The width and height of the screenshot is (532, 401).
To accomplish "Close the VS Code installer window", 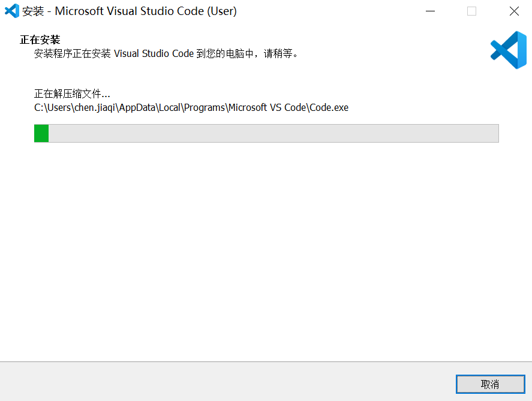I will pyautogui.click(x=514, y=11).
